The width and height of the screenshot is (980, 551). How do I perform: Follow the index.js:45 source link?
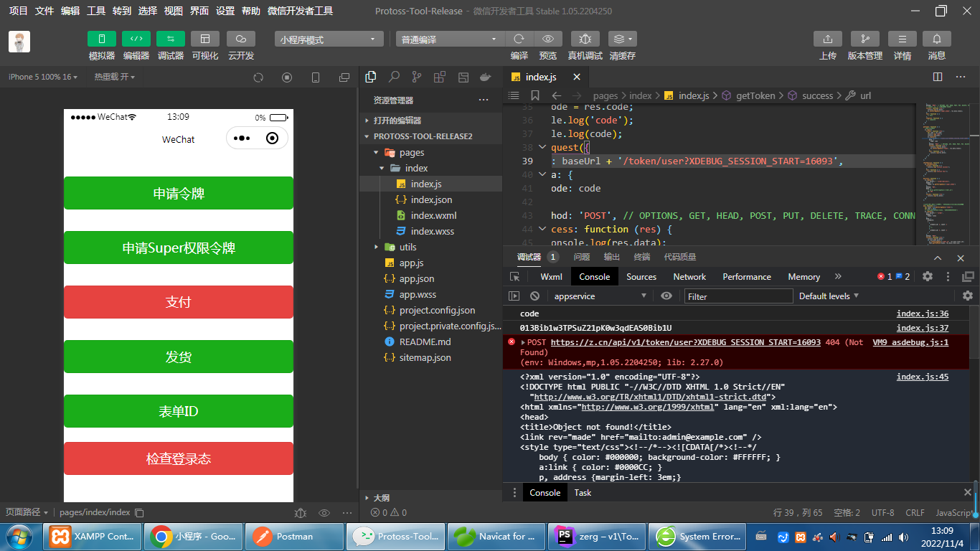coord(923,377)
